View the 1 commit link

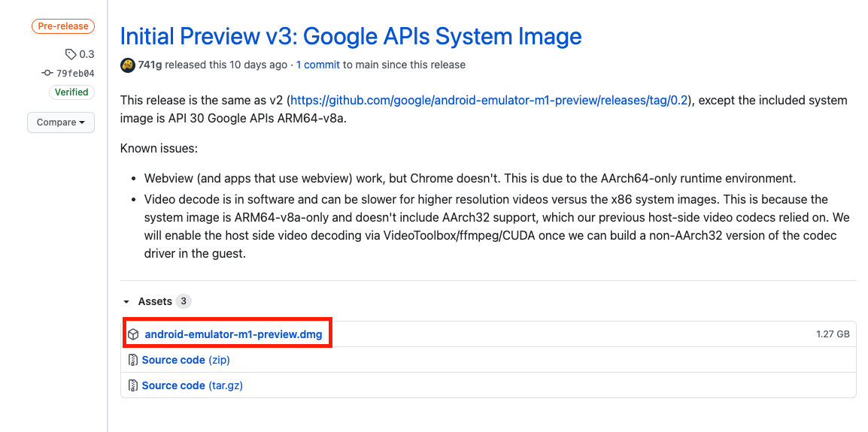(317, 65)
